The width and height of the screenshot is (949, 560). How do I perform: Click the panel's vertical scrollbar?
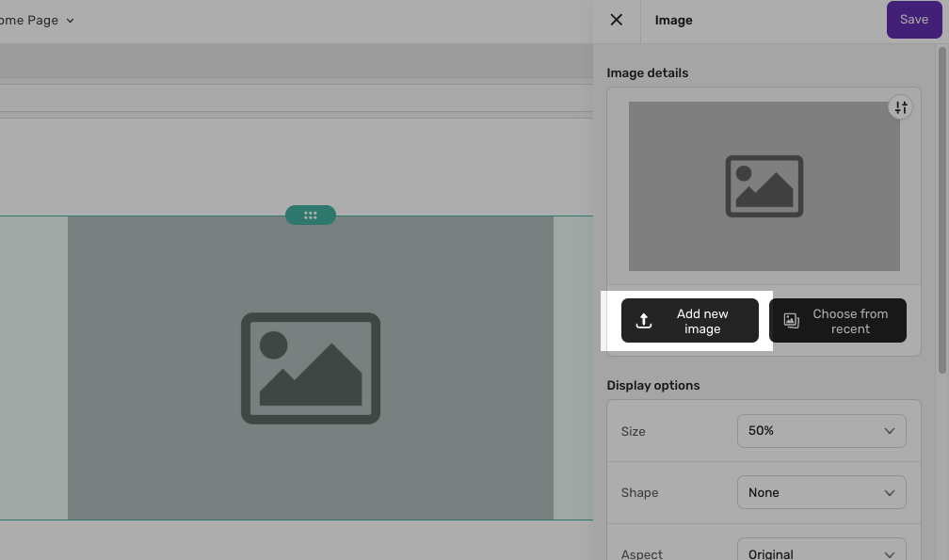click(941, 211)
